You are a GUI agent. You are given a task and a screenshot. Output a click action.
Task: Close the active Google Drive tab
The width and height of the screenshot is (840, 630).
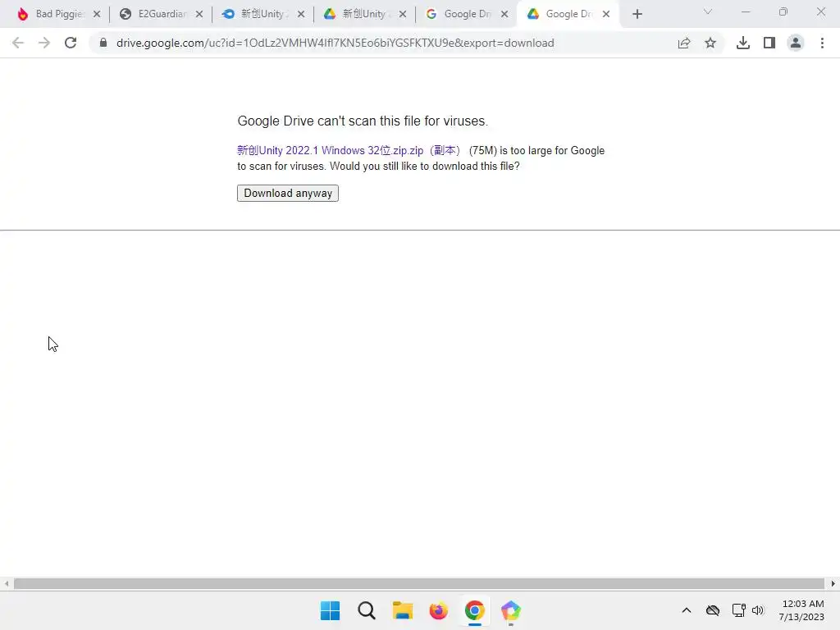[606, 14]
